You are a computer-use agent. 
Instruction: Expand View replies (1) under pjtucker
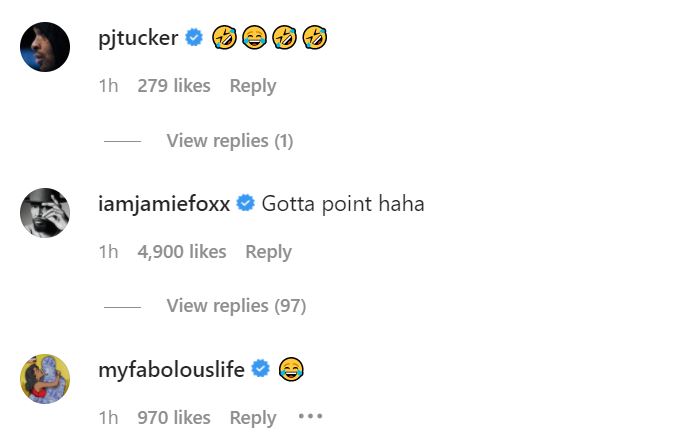click(x=229, y=141)
